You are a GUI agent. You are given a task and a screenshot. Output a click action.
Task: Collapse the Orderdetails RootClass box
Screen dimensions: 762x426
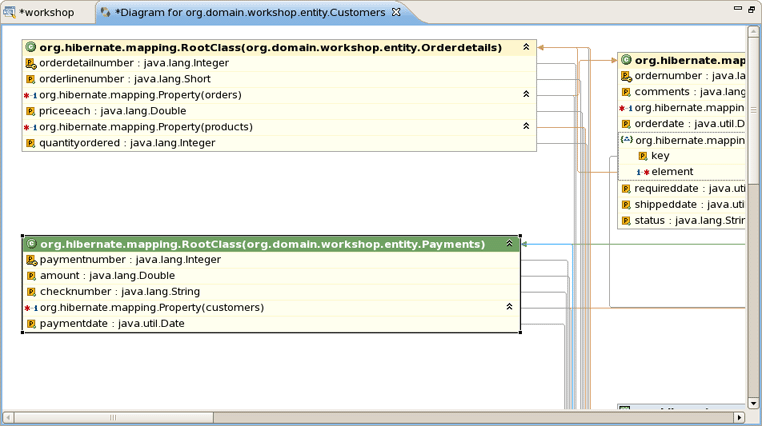[x=526, y=47]
